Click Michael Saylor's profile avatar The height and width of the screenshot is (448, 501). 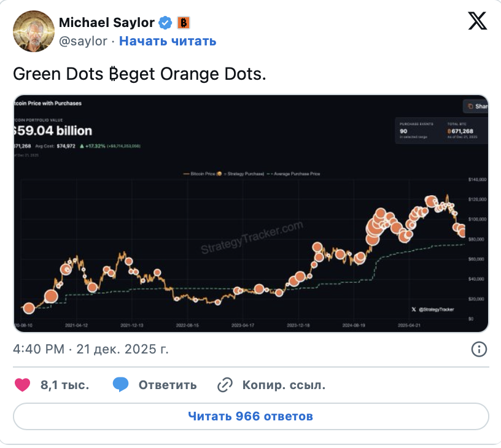[33, 31]
